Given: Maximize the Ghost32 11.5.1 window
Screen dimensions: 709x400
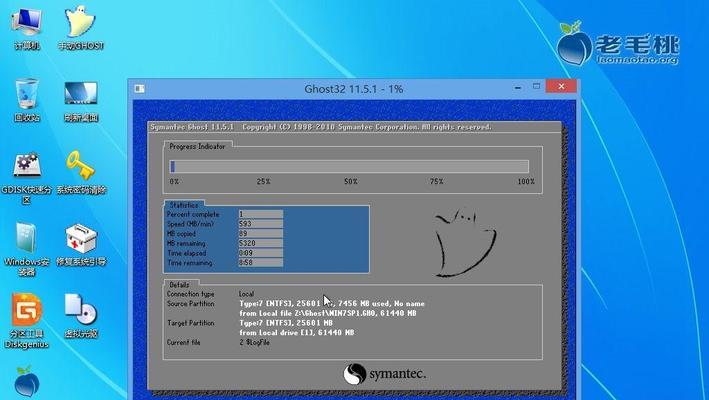Looking at the screenshot, I should [x=536, y=86].
